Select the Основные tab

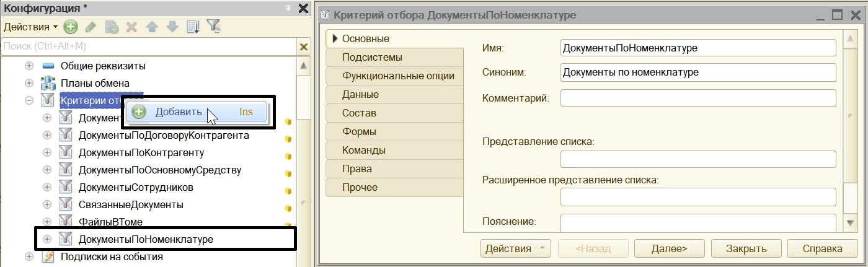[394, 38]
